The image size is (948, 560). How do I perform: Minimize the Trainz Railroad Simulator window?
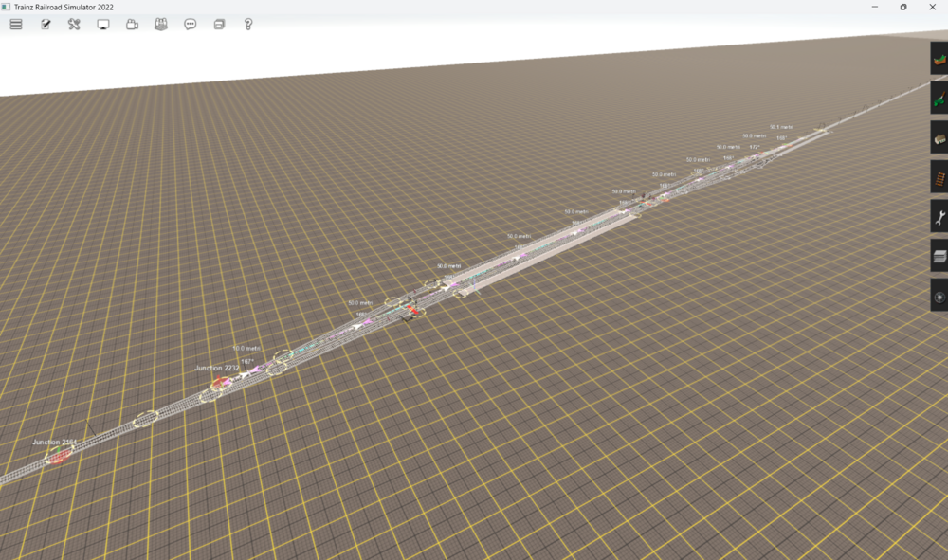click(x=874, y=7)
